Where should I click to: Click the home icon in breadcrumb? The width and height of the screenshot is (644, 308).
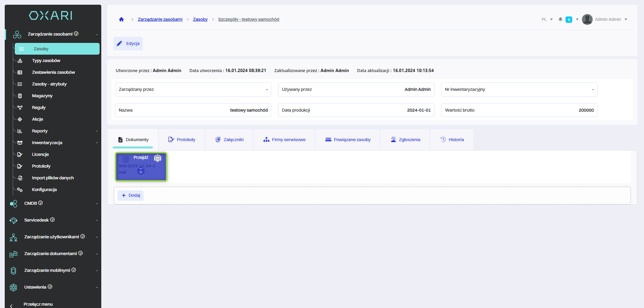[x=121, y=19]
